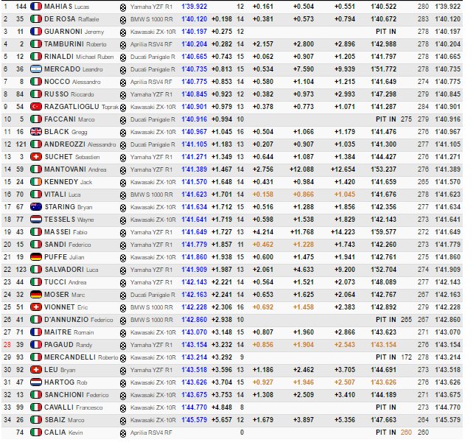This screenshot has width=476, height=448.
Task: Click blue lap time 1'40.197
Action: [195, 32]
